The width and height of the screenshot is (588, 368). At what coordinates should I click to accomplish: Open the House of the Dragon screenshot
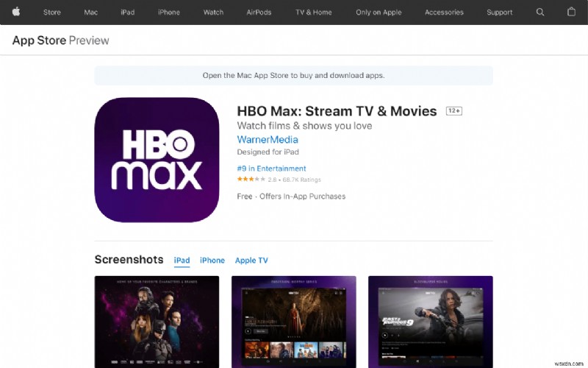click(293, 322)
